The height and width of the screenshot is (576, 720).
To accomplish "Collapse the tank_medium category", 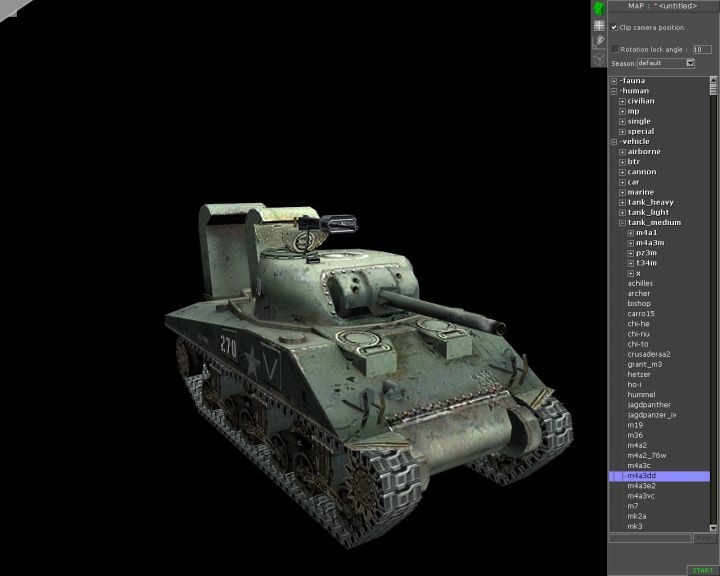I will 622,223.
